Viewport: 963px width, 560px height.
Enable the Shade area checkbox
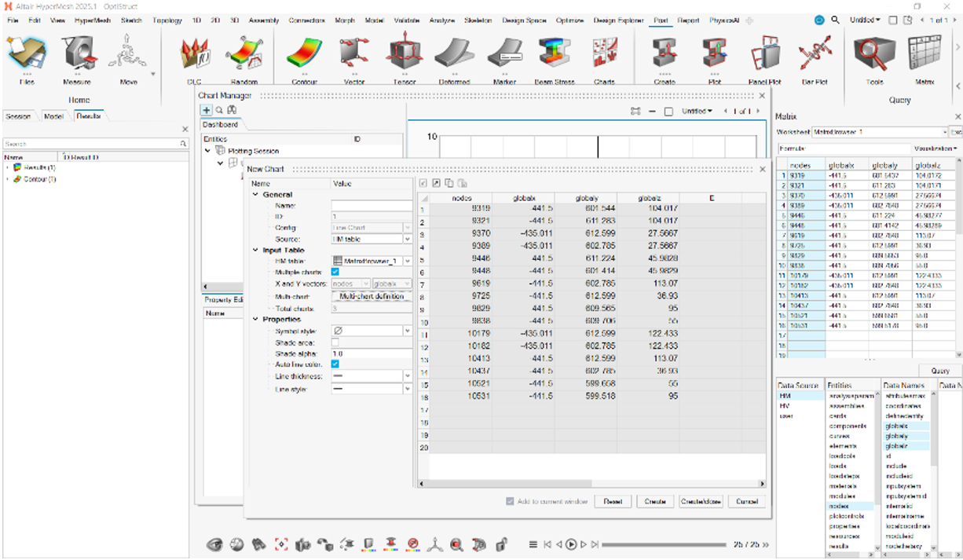tap(335, 342)
